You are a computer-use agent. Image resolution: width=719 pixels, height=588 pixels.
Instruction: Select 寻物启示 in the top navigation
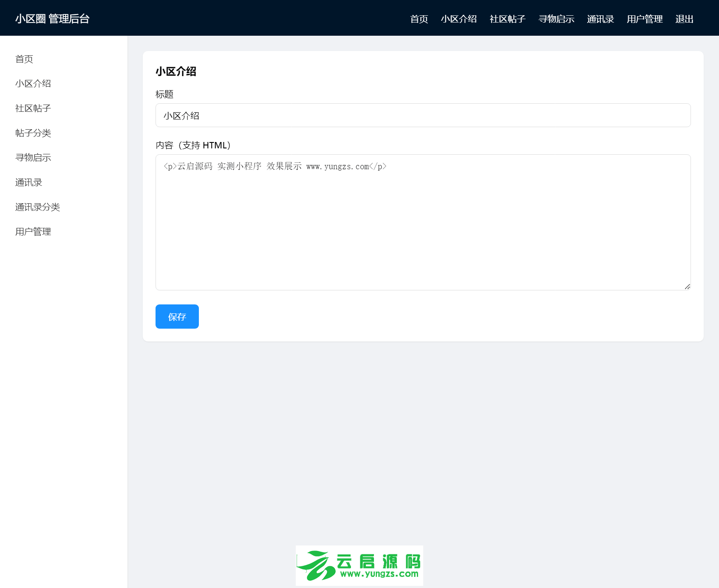point(556,19)
